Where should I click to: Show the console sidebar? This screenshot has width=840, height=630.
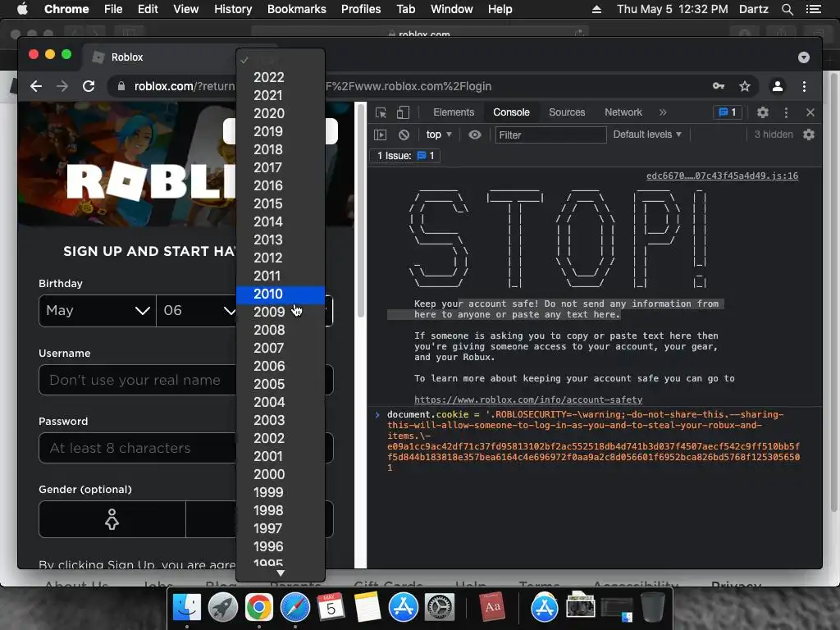[x=380, y=135]
